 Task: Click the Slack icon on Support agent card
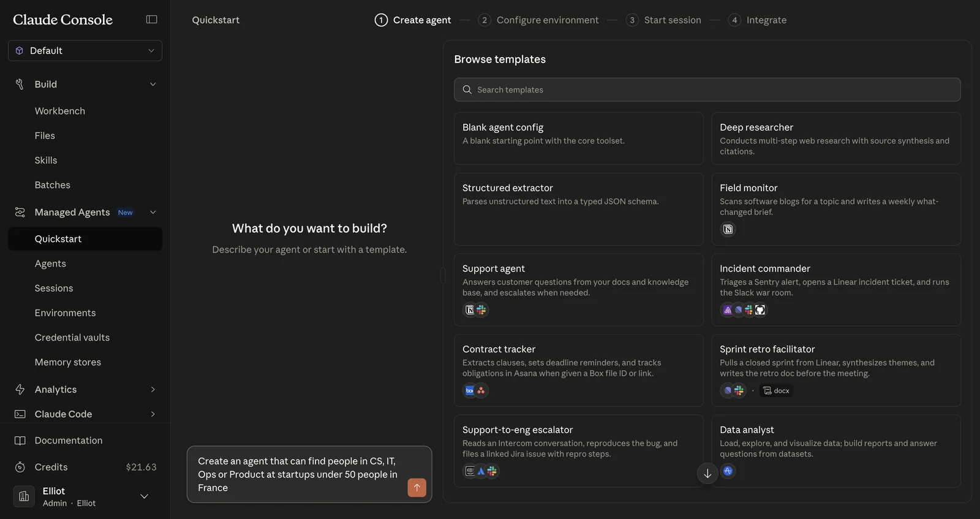click(x=481, y=310)
